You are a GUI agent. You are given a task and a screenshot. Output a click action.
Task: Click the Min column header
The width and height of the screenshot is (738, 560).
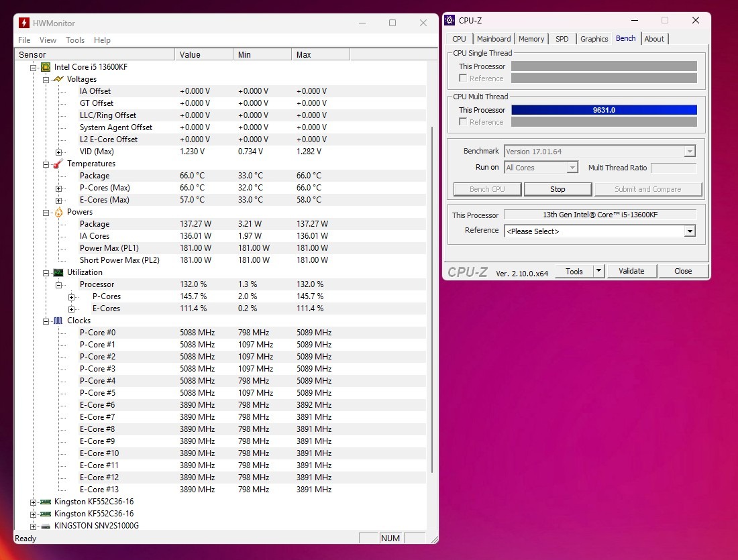tap(262, 54)
